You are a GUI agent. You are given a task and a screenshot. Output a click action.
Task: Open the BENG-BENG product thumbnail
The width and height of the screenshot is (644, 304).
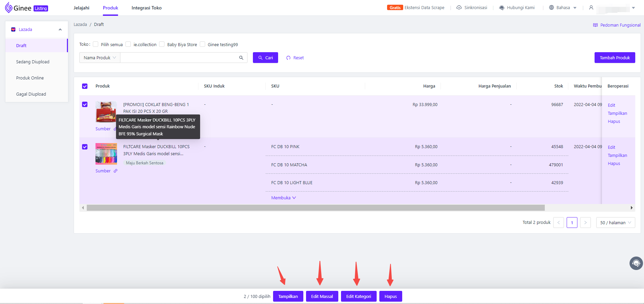pos(106,112)
